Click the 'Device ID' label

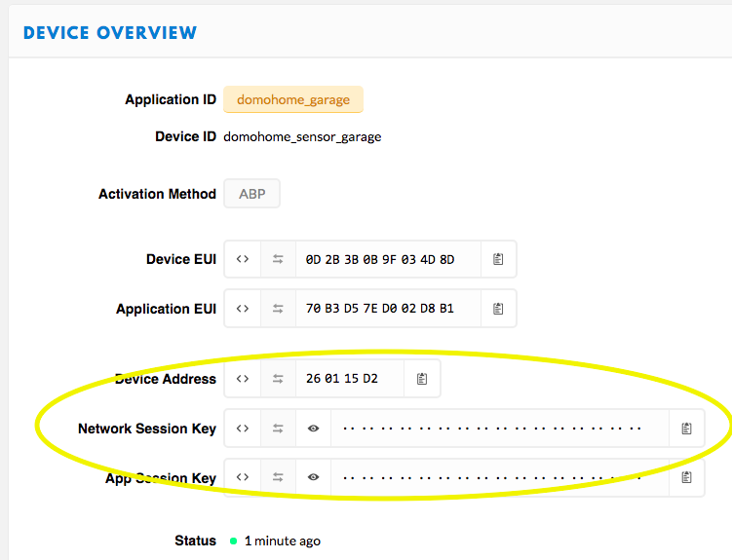click(x=185, y=136)
